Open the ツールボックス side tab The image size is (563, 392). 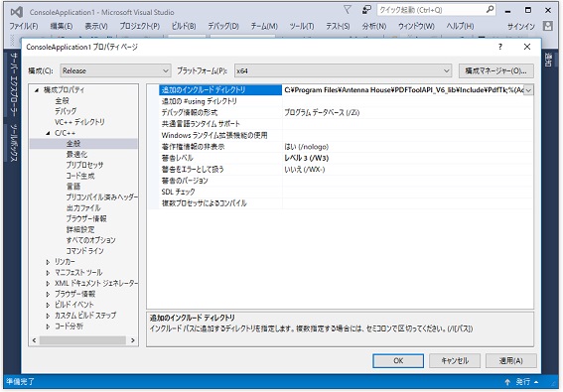click(x=14, y=143)
